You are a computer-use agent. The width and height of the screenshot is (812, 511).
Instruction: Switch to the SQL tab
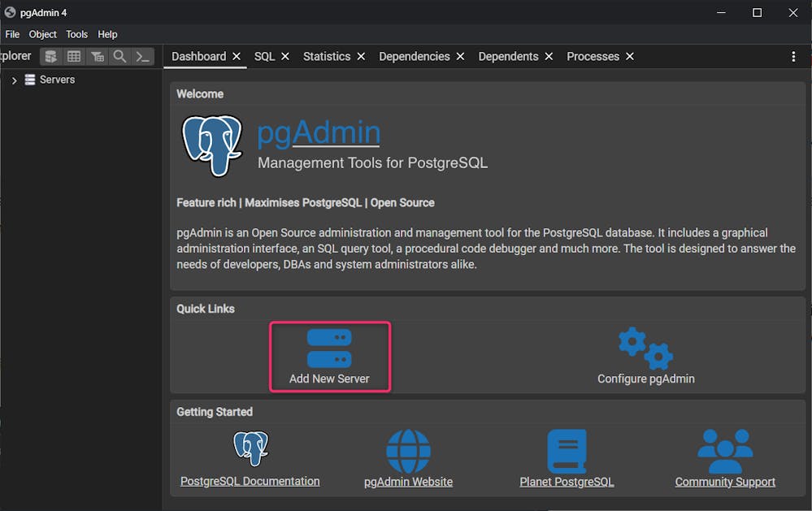click(x=265, y=56)
